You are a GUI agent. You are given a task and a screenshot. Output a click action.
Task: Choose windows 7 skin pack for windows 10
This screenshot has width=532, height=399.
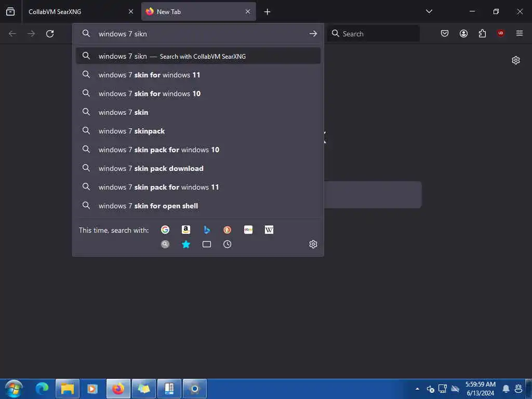198,149
